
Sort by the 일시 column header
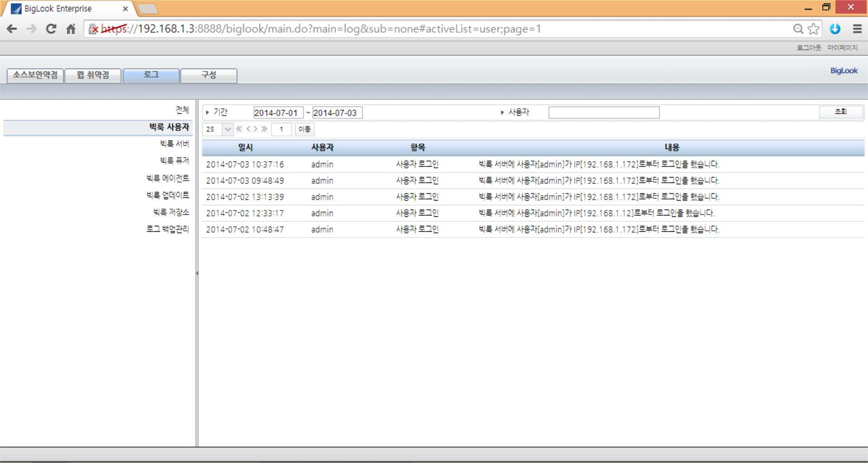pos(245,147)
